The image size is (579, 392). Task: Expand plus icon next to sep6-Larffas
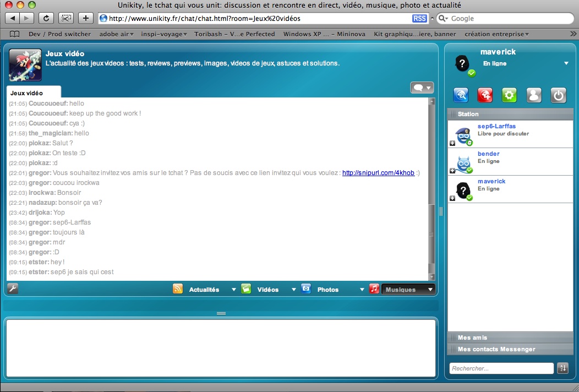[x=452, y=143]
